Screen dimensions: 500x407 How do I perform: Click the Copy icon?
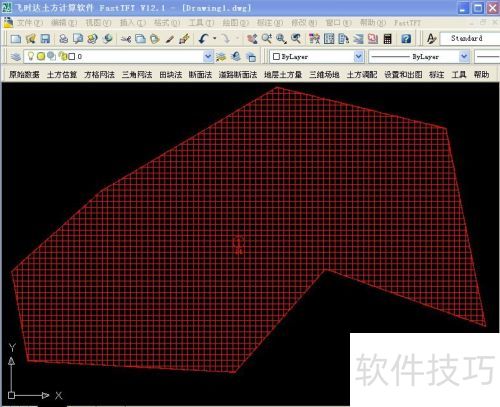tap(140, 39)
